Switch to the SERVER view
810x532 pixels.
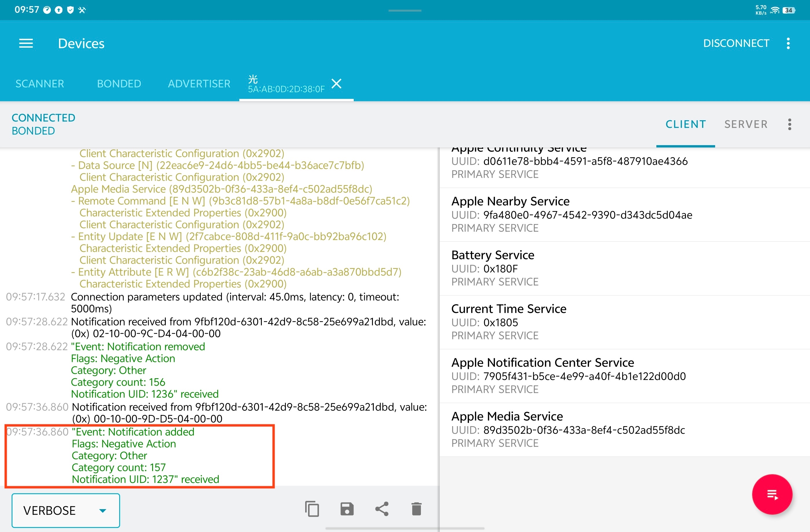click(x=746, y=124)
